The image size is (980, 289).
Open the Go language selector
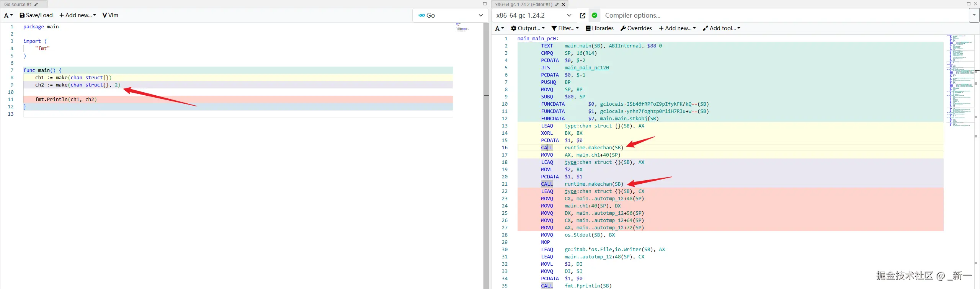point(450,15)
